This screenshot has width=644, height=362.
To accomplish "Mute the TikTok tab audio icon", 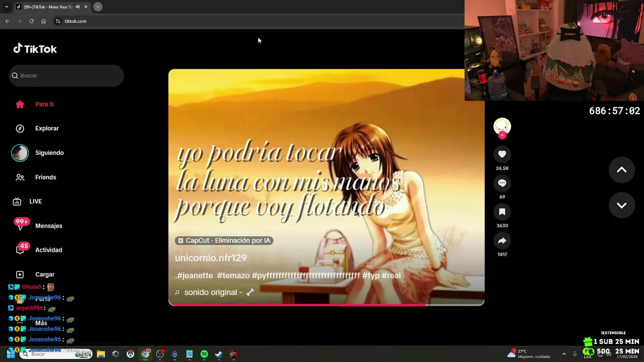I will coord(77,7).
